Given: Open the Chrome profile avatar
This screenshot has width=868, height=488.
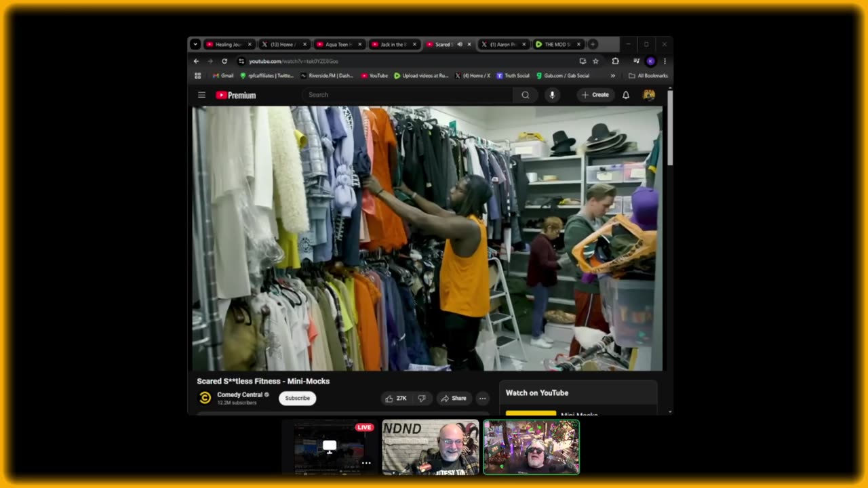Looking at the screenshot, I should 650,61.
